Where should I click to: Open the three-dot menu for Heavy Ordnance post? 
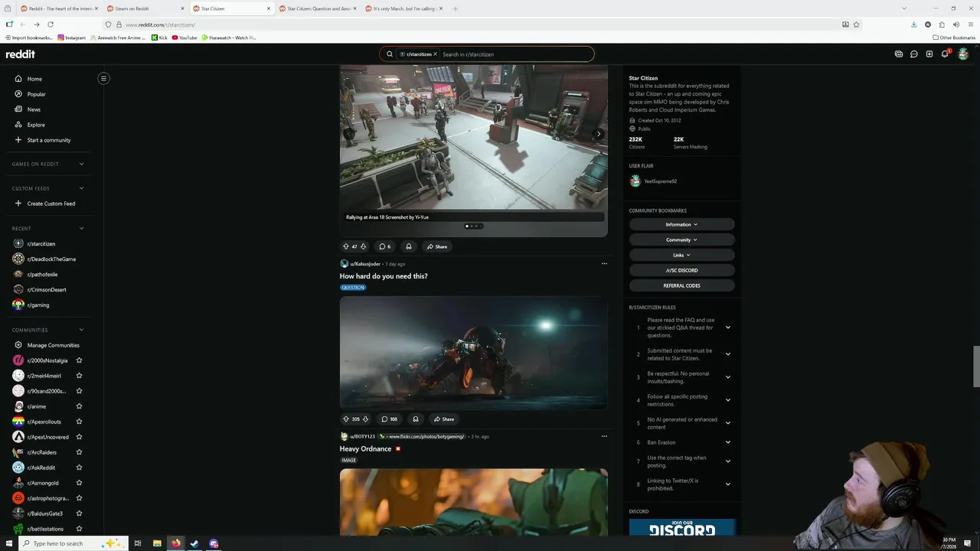[604, 436]
